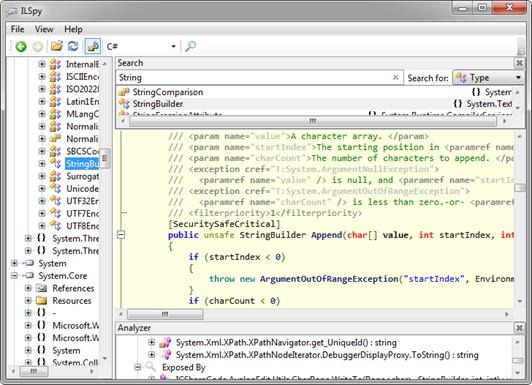Expand the ISCIIEnc tree node
This screenshot has width=532, height=385.
coord(42,77)
